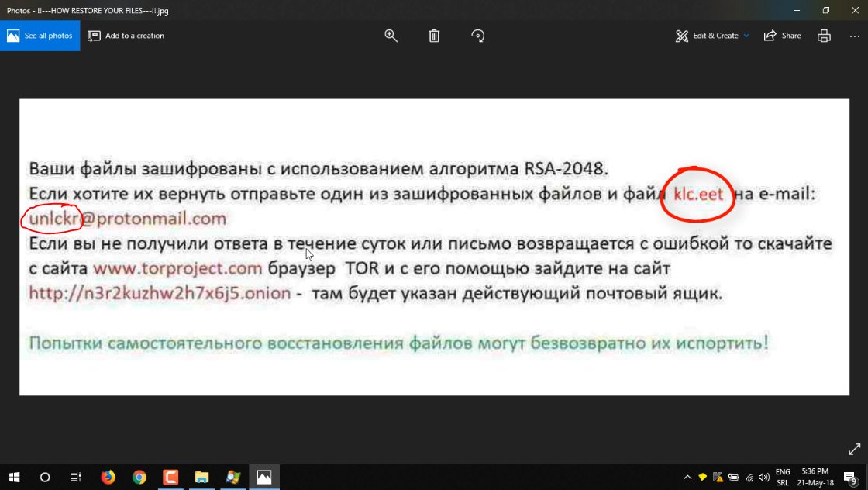Screen dimensions: 868x490
Task: Close the Photos window
Action: click(x=855, y=10)
